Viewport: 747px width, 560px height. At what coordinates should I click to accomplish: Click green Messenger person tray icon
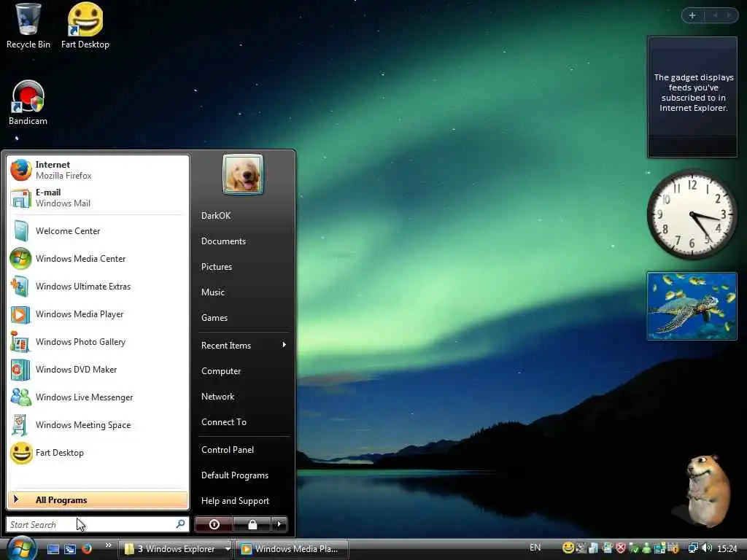646,548
